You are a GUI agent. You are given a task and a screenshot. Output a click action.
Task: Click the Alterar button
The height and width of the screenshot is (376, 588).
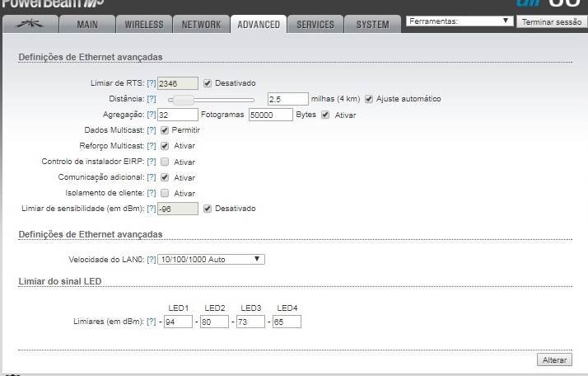click(x=554, y=360)
